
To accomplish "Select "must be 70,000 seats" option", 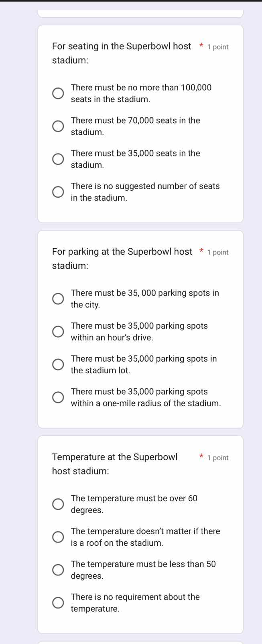I will point(58,126).
